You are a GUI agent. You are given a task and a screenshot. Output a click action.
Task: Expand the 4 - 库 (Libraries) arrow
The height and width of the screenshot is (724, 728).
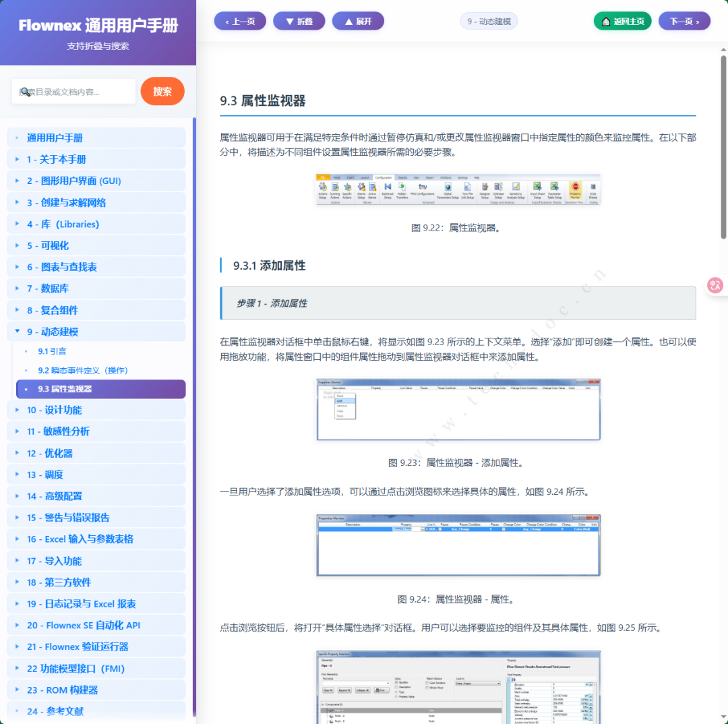17,224
